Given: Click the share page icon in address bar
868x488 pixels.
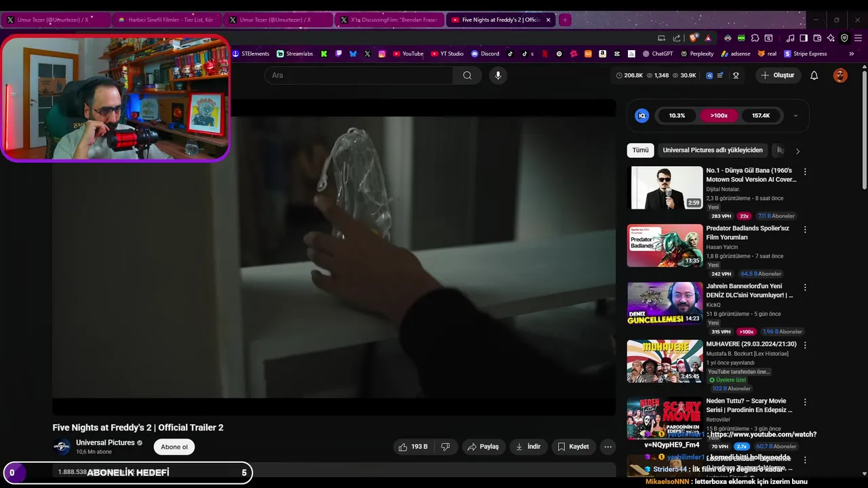Looking at the screenshot, I should click(x=677, y=38).
